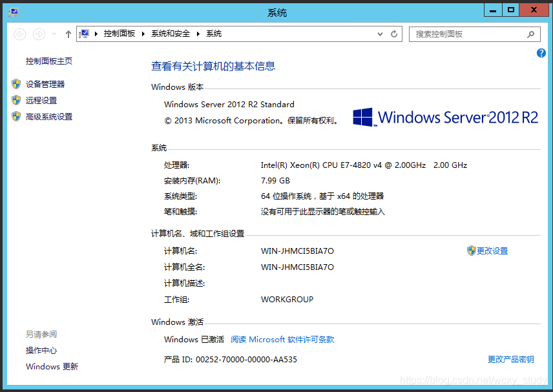The image size is (553, 392).
Task: Click the shield icon beside 远程设置
Action: [x=16, y=100]
